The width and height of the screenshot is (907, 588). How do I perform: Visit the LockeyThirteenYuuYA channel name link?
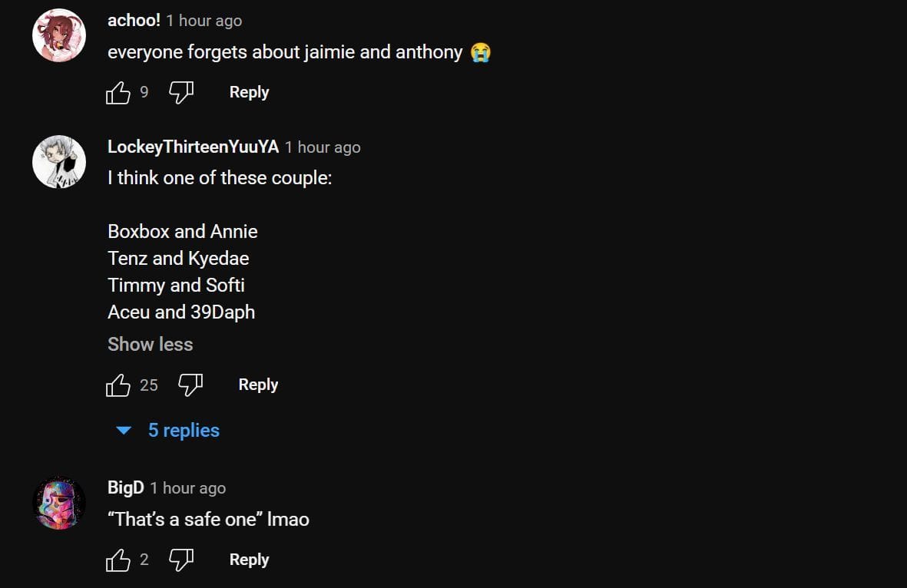click(x=193, y=147)
